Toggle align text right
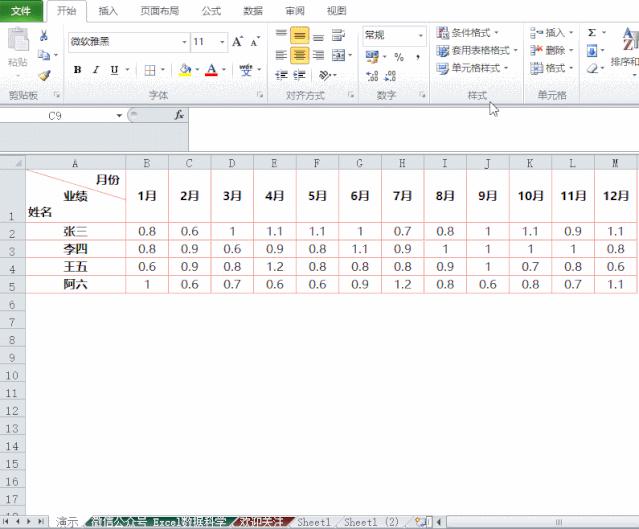 [318, 55]
